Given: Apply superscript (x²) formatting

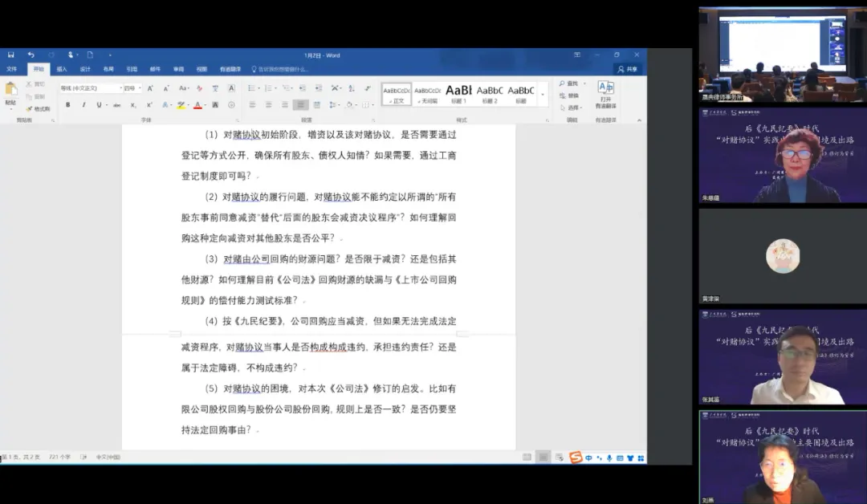Looking at the screenshot, I should pos(149,104).
